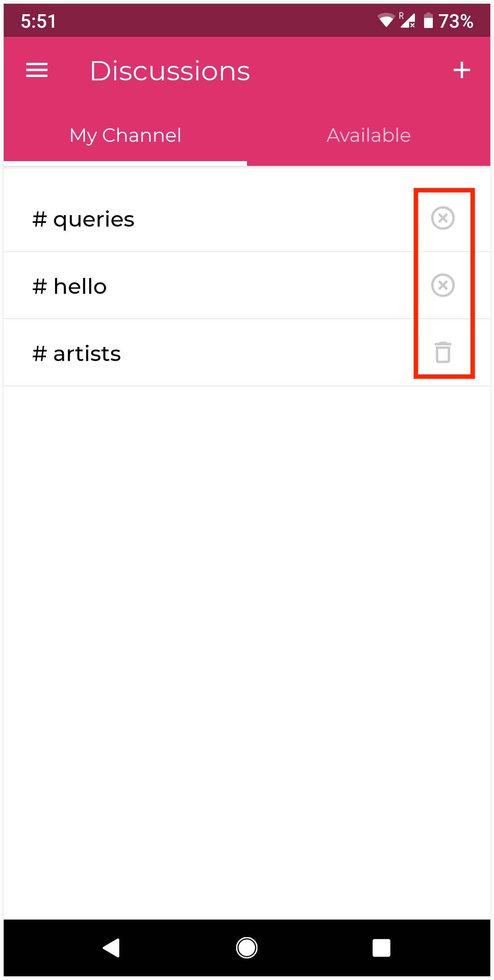The width and height of the screenshot is (494, 980).
Task: Tap the blank area below the artists channel
Action: [247, 609]
